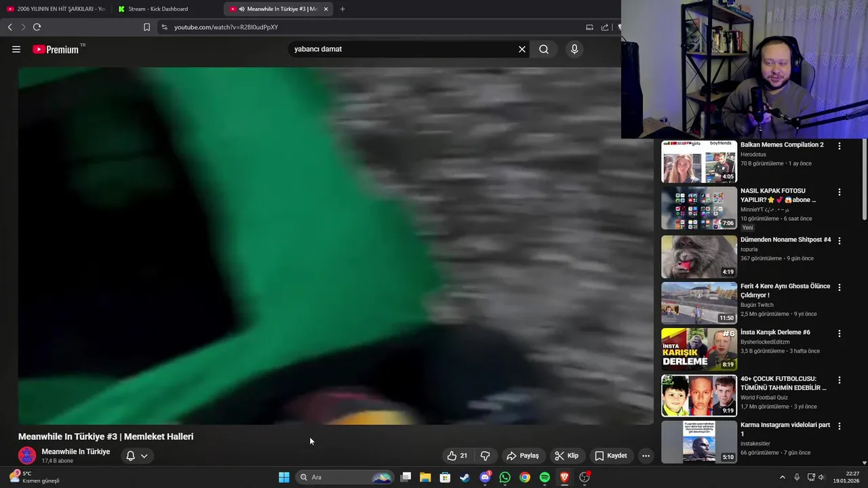Open options menu for 'NASIL KAPAK FOTOSU' video
The width and height of the screenshot is (868, 488).
click(840, 192)
